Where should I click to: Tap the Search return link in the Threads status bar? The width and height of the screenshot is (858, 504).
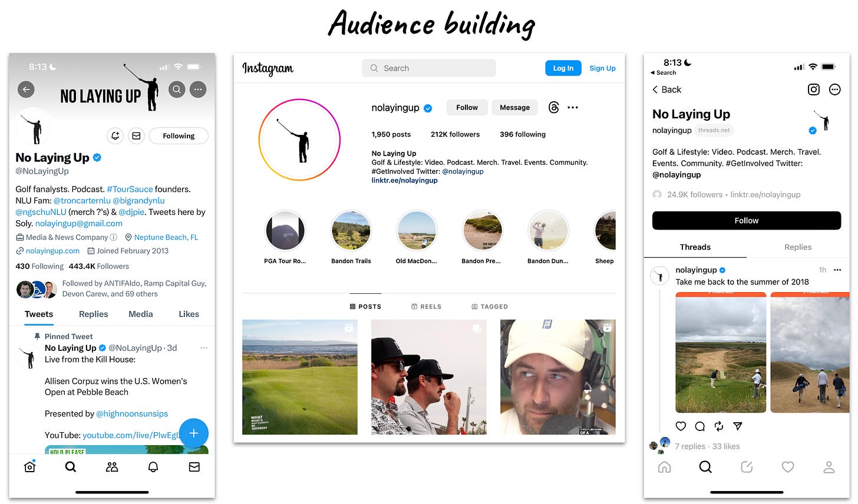(663, 73)
